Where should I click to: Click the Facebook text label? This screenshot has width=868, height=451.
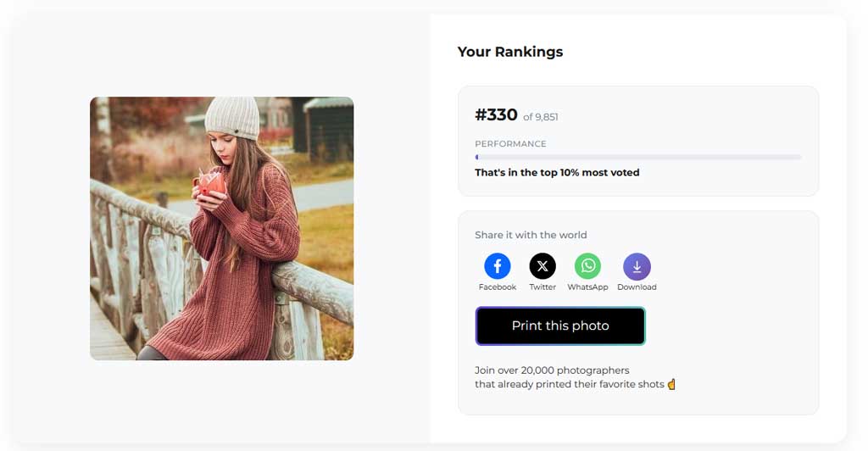click(497, 287)
